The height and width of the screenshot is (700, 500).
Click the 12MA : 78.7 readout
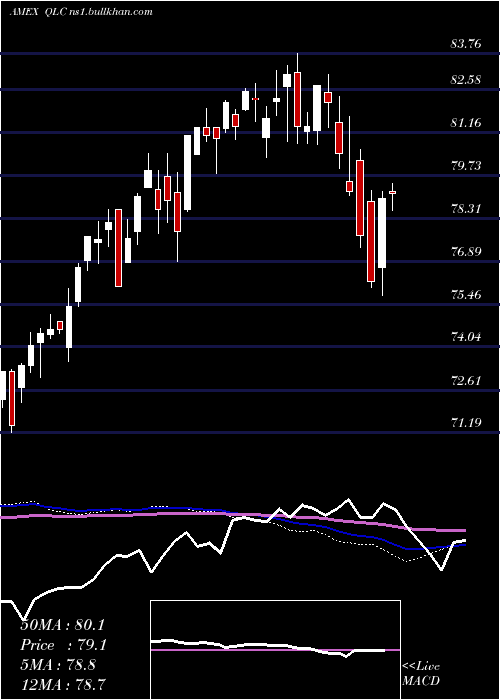(63, 684)
